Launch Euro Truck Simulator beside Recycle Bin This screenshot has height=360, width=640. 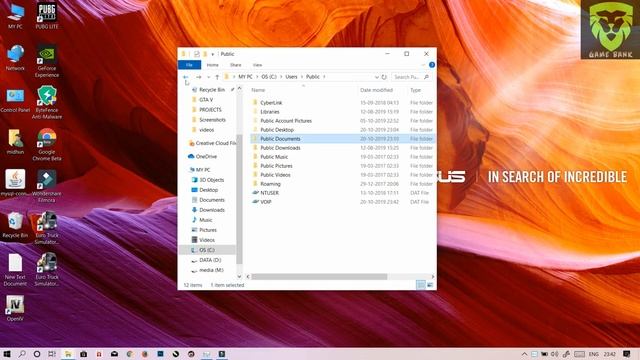click(47, 228)
